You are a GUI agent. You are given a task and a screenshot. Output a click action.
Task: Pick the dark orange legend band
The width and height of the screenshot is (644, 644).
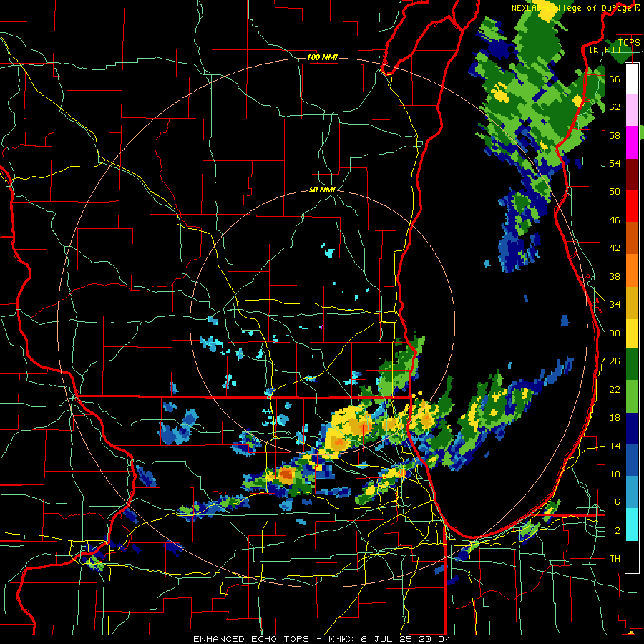(632, 238)
